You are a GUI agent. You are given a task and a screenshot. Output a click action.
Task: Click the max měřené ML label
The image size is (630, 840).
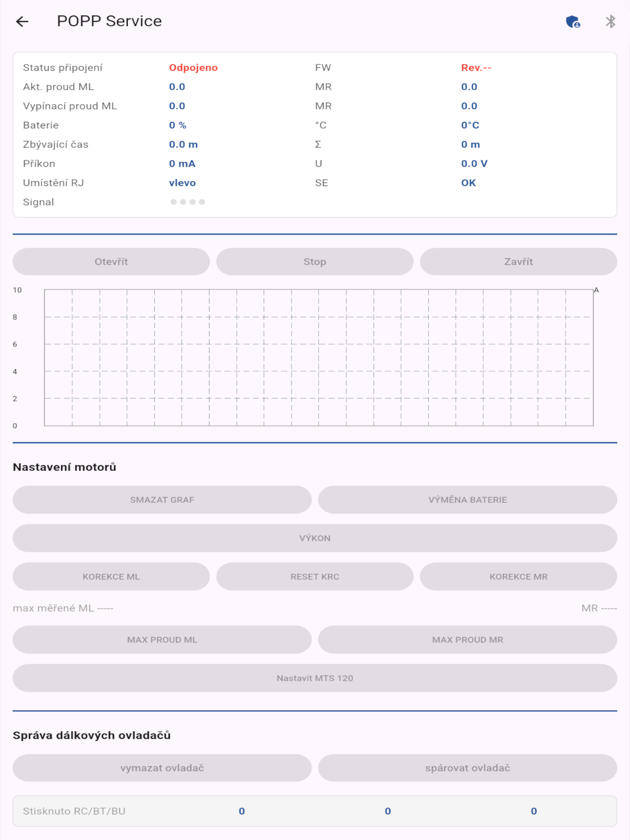(x=53, y=608)
